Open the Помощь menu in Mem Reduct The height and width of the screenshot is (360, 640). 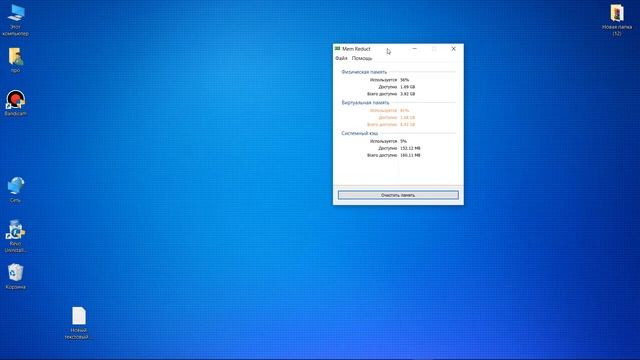point(362,58)
